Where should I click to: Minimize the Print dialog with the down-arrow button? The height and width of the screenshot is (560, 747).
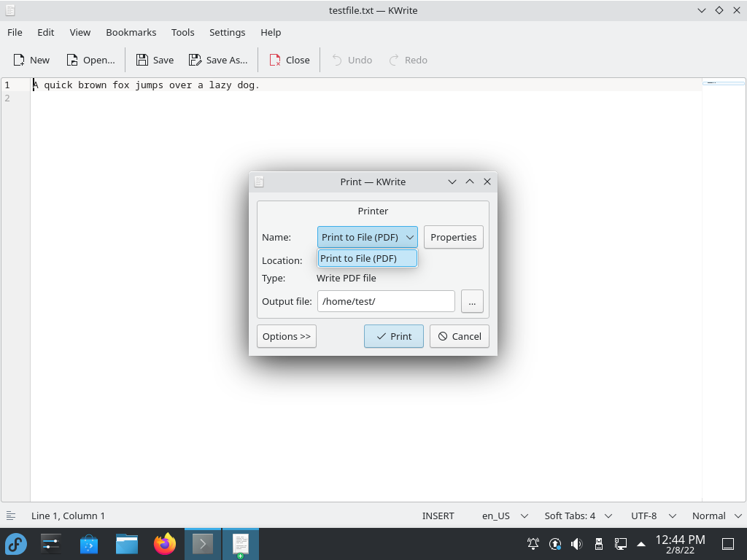click(x=452, y=182)
